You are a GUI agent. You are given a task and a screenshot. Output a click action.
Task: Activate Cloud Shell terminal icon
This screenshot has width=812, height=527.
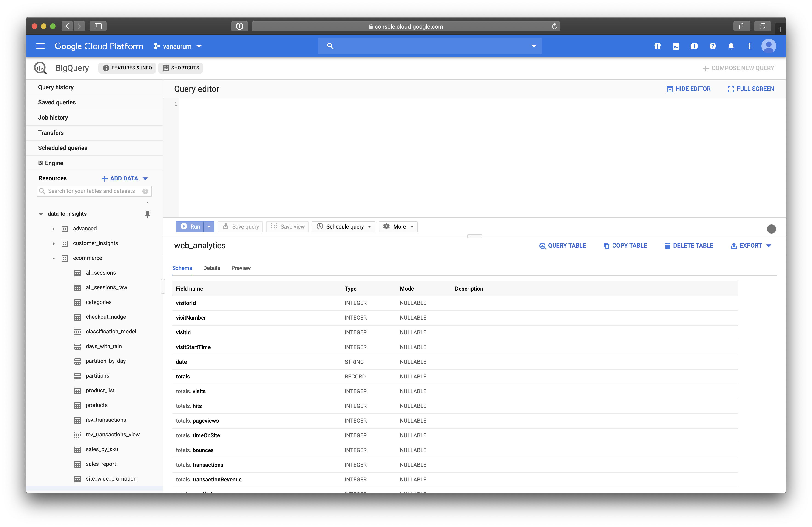click(676, 46)
